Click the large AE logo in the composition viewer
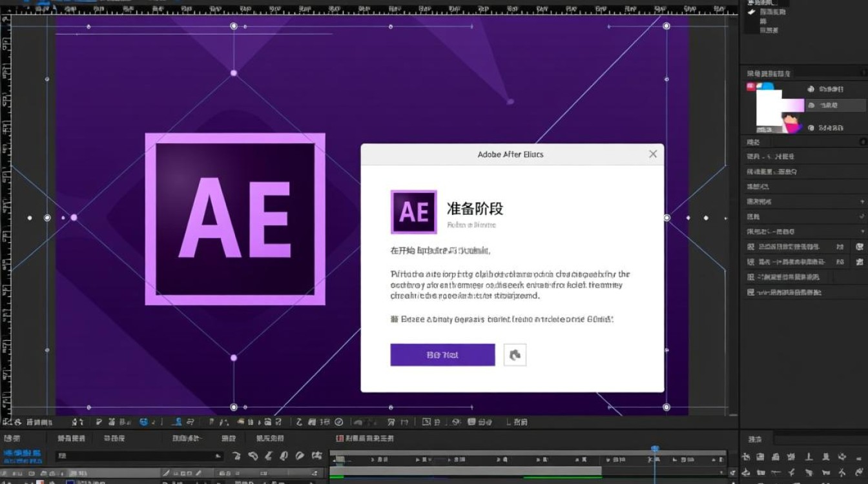 [x=235, y=219]
